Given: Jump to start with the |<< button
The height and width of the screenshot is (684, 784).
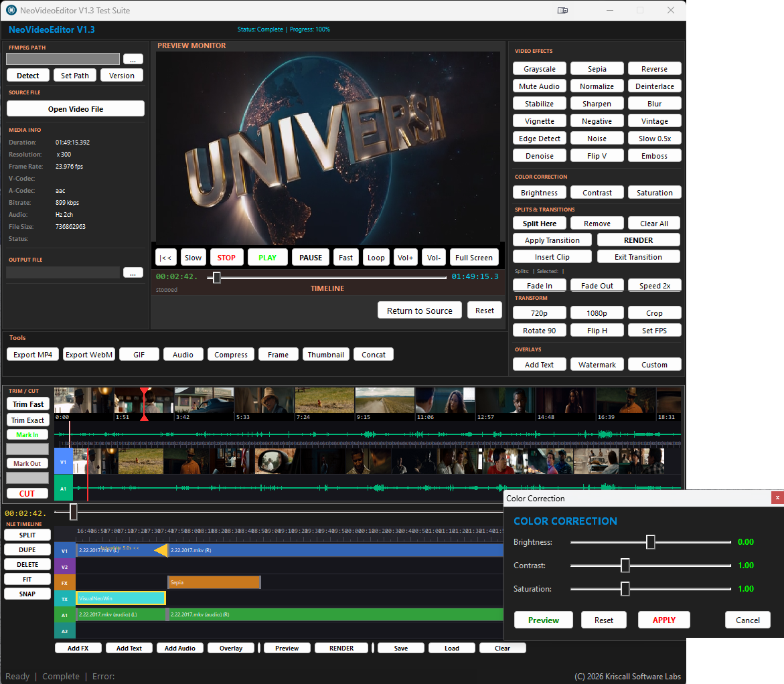Looking at the screenshot, I should (165, 258).
